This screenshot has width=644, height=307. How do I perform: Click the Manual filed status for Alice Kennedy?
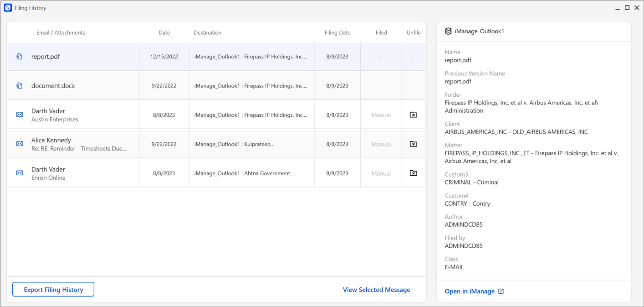tap(381, 144)
